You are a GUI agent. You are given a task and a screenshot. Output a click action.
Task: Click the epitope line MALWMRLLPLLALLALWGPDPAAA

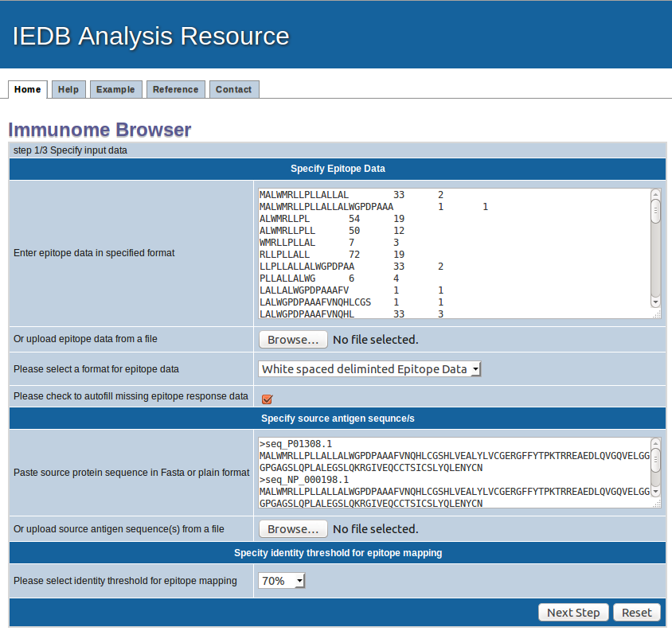[326, 207]
